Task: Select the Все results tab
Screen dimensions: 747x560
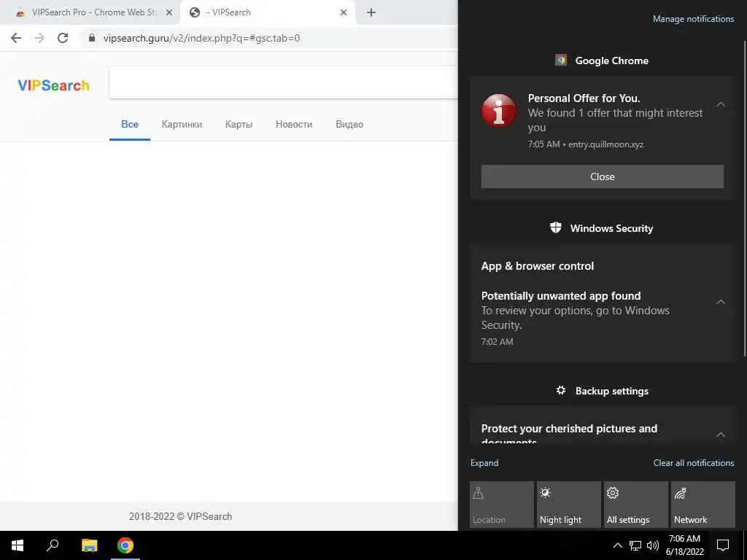Action: [130, 124]
